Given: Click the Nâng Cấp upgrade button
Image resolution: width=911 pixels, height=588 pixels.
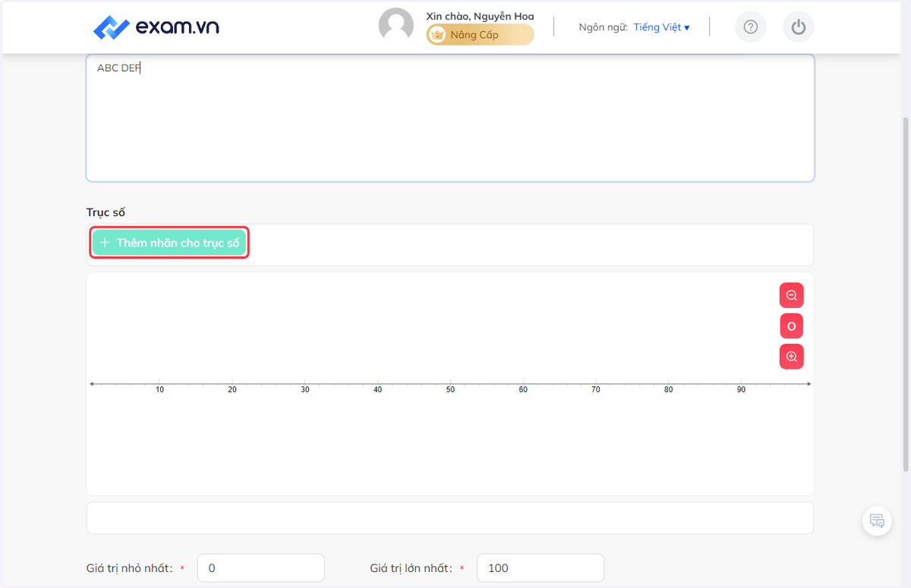Looking at the screenshot, I should (480, 35).
